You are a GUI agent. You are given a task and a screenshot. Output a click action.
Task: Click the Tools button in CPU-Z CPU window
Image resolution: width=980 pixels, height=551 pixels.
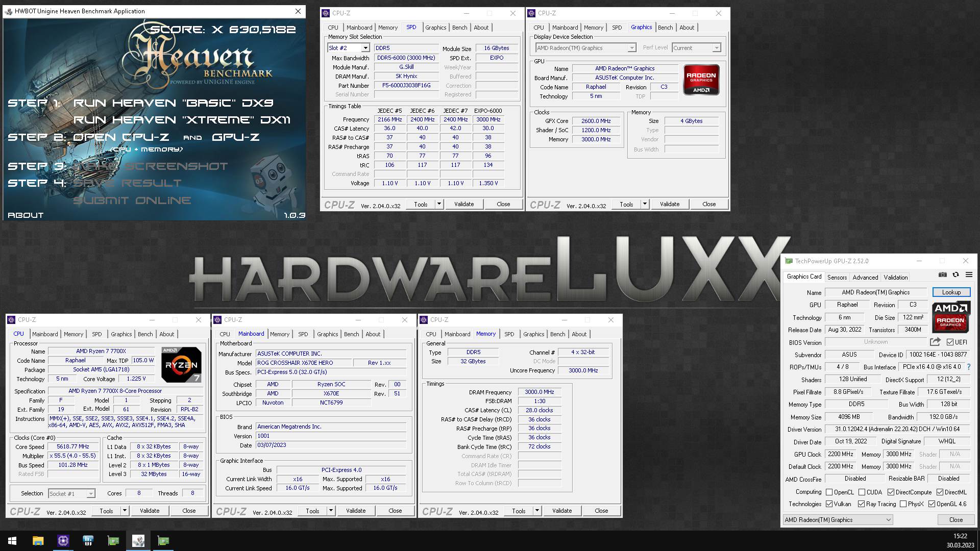pos(106,511)
